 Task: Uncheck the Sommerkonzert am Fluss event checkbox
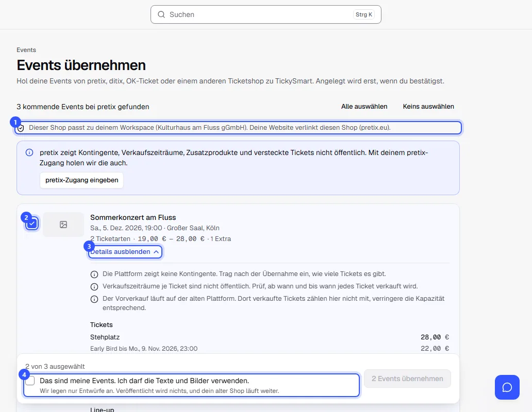point(32,224)
